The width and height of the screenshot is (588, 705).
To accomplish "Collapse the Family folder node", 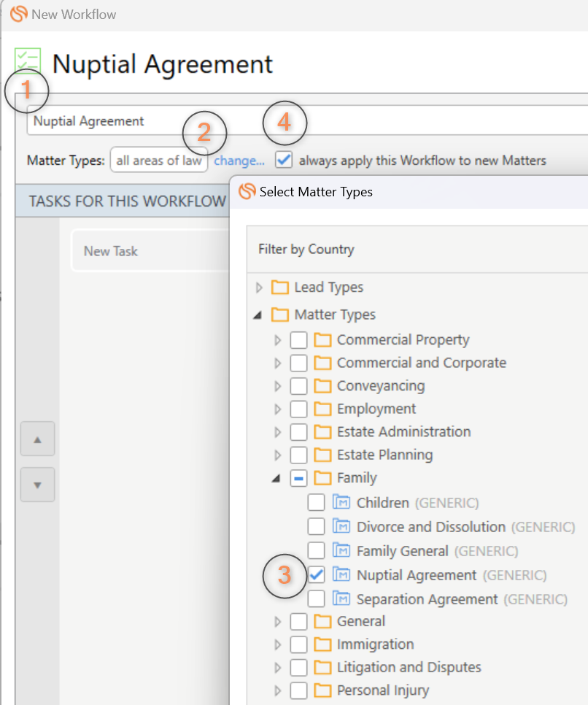I will coord(276,479).
